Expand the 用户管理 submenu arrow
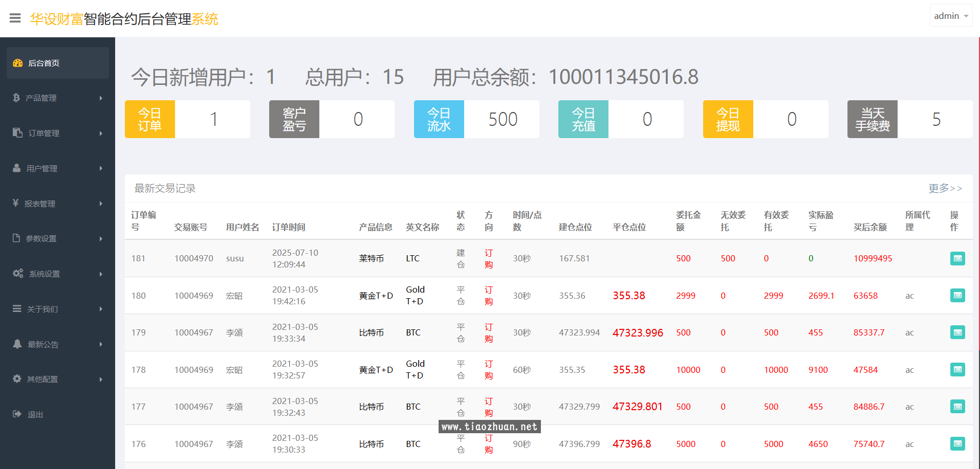Image resolution: width=980 pixels, height=469 pixels. tap(101, 168)
